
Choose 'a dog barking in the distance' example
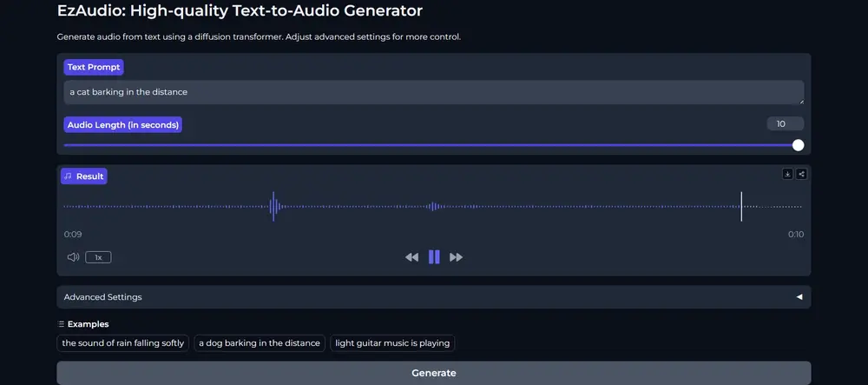click(260, 343)
